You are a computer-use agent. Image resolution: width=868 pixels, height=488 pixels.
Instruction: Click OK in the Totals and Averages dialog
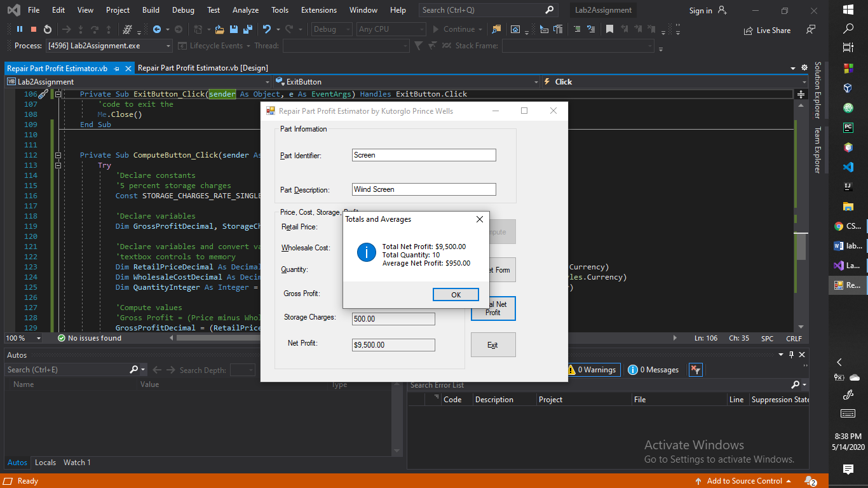pos(456,295)
